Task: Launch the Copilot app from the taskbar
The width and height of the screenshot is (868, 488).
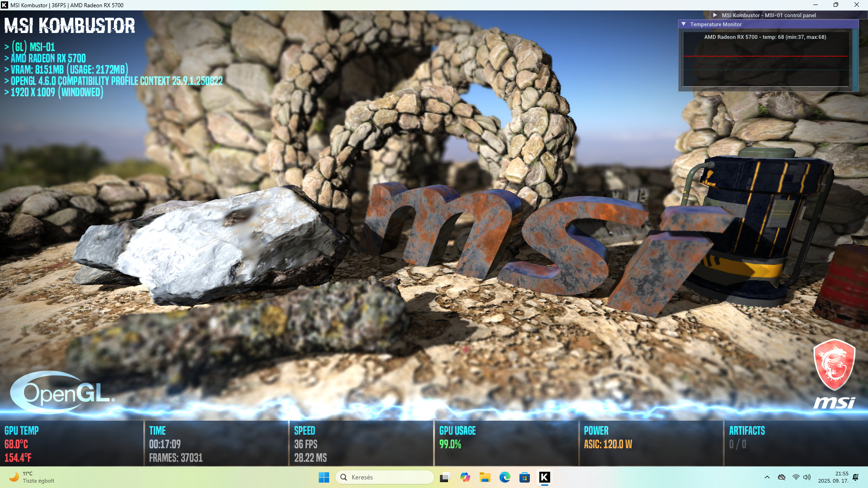Action: pos(465,477)
